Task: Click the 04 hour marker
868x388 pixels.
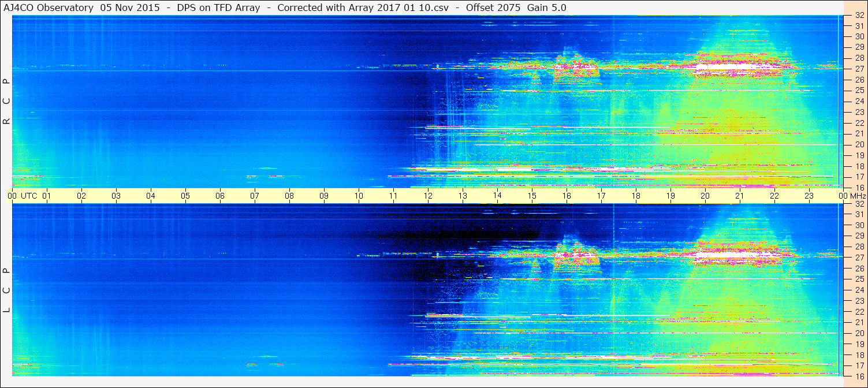Action: point(151,196)
